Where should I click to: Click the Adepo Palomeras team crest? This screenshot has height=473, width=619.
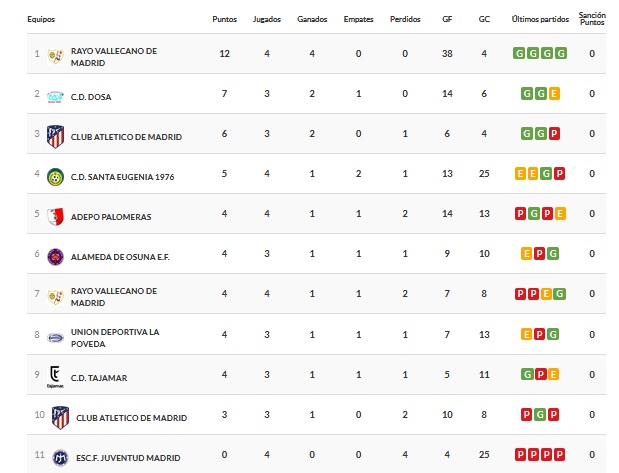coord(55,215)
